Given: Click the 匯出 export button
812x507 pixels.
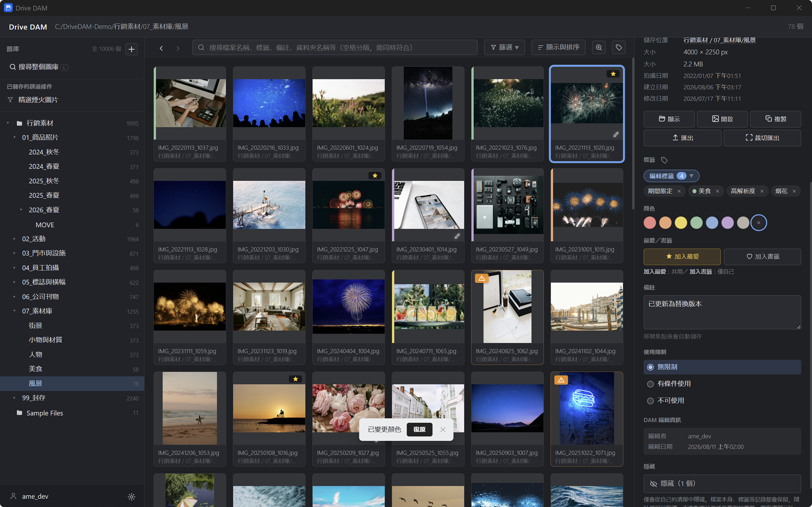Looking at the screenshot, I should [x=682, y=138].
